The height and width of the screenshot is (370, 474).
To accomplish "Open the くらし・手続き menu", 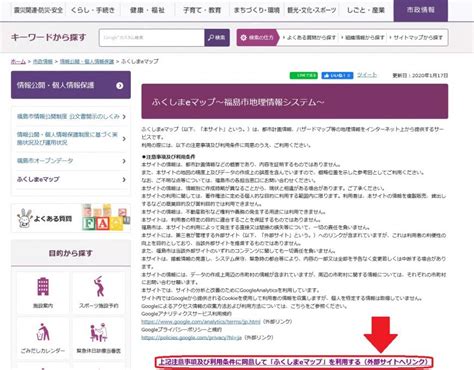I will [x=93, y=10].
